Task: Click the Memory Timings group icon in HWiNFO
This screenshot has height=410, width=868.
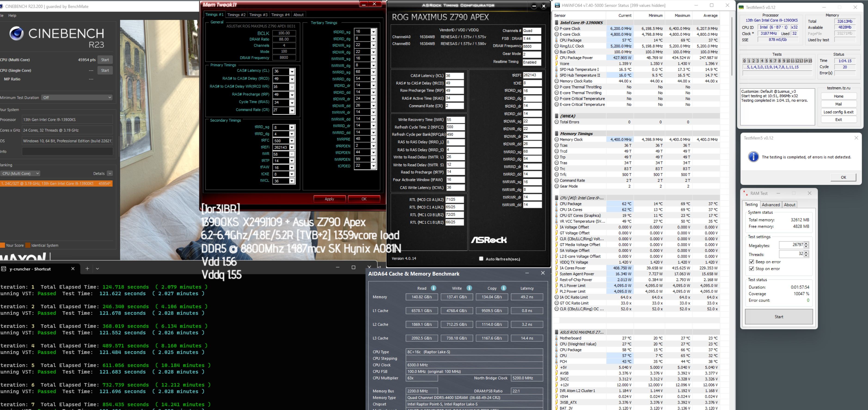Action: tap(557, 134)
